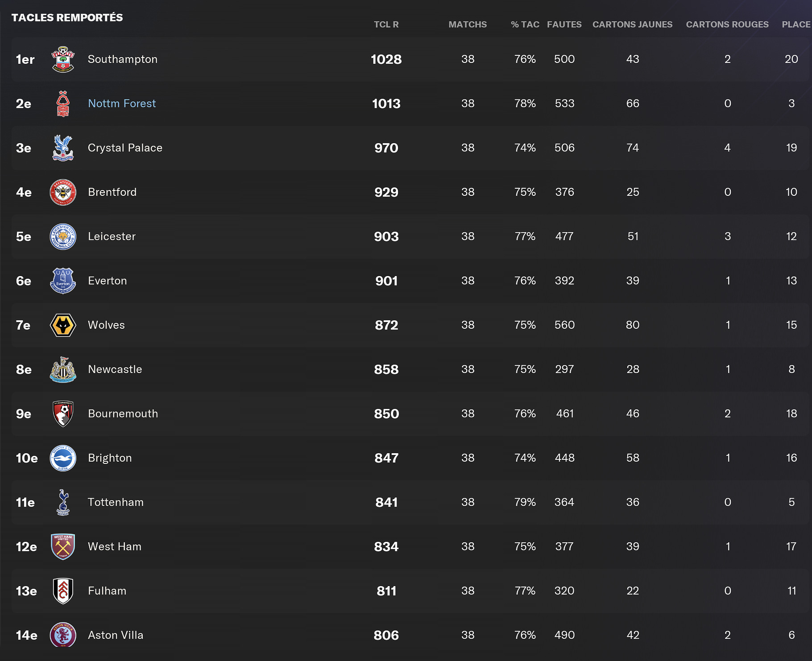Click Southampton's 1028 tackles won value
Viewport: 812px width, 661px height.
pos(386,59)
